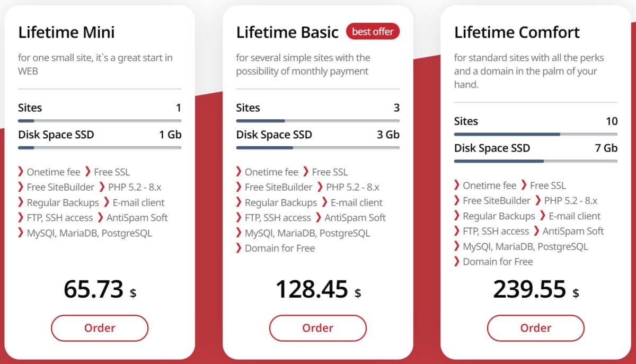Viewport: 636px width, 364px height.
Task: Click chevron before AntiSpam Soft in Mini
Action: (x=100, y=217)
